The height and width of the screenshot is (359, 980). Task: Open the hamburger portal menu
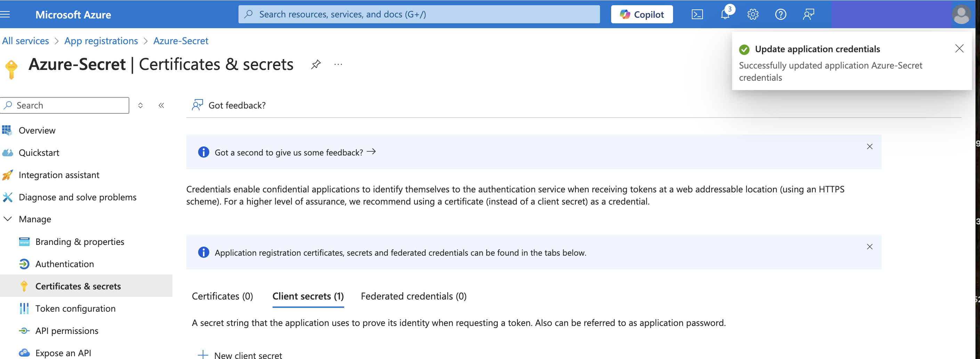tap(5, 15)
